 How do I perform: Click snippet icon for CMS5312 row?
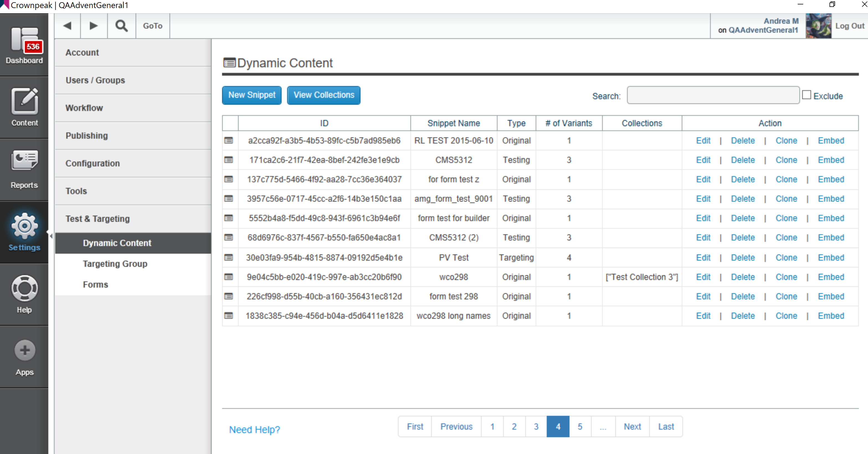coord(229,160)
